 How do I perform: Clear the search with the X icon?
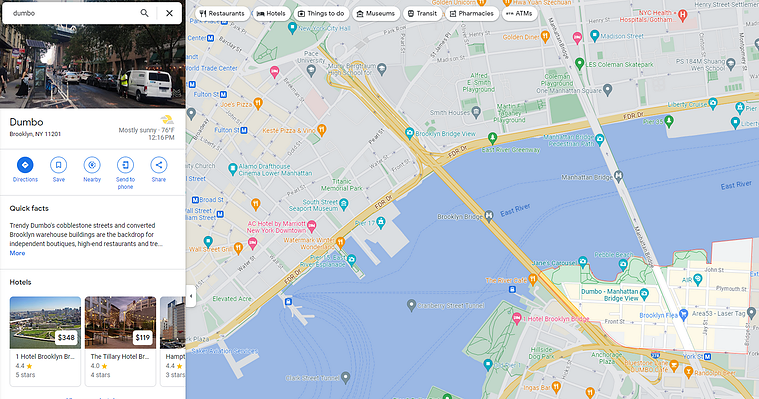[x=169, y=13]
